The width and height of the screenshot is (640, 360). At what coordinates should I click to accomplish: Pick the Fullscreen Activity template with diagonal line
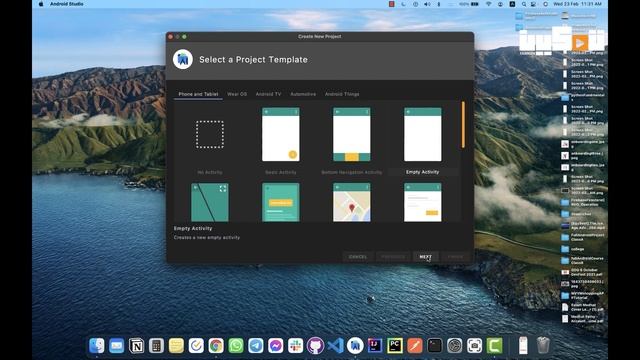[x=210, y=202]
